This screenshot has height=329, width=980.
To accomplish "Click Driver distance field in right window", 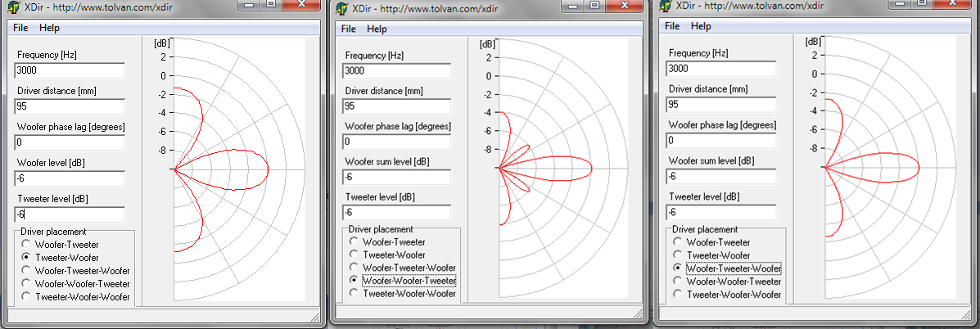I will (x=721, y=104).
